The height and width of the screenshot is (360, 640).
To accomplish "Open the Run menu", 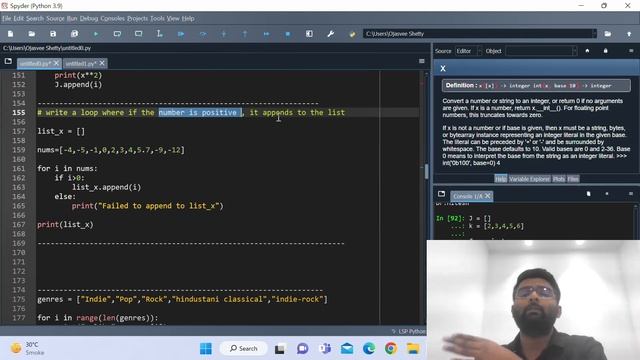I will 72,18.
